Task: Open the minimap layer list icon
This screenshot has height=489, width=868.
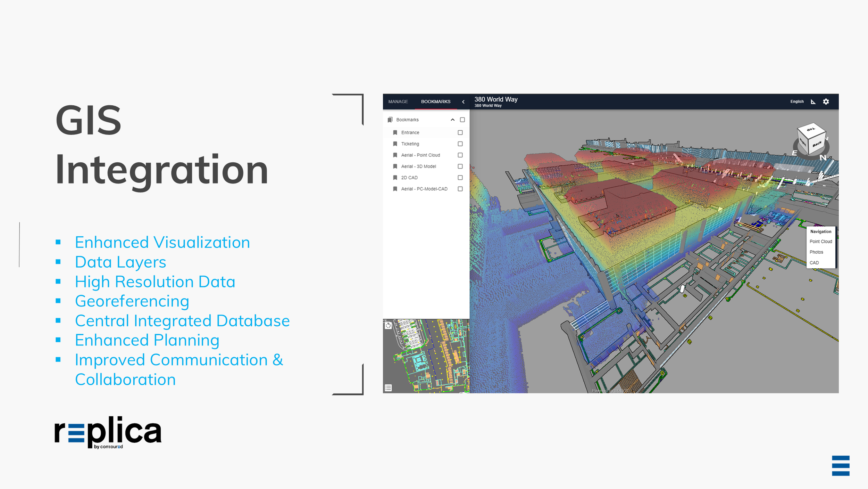Action: click(388, 388)
